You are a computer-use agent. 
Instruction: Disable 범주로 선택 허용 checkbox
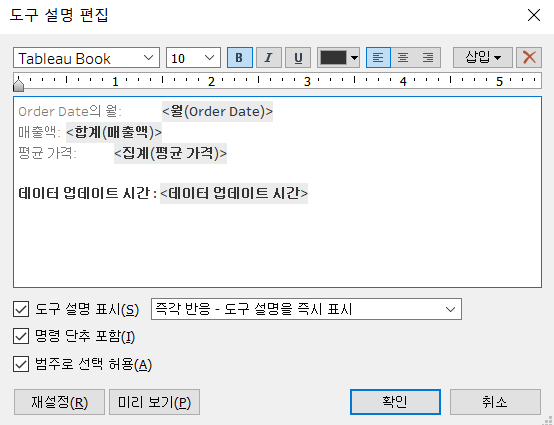click(21, 364)
